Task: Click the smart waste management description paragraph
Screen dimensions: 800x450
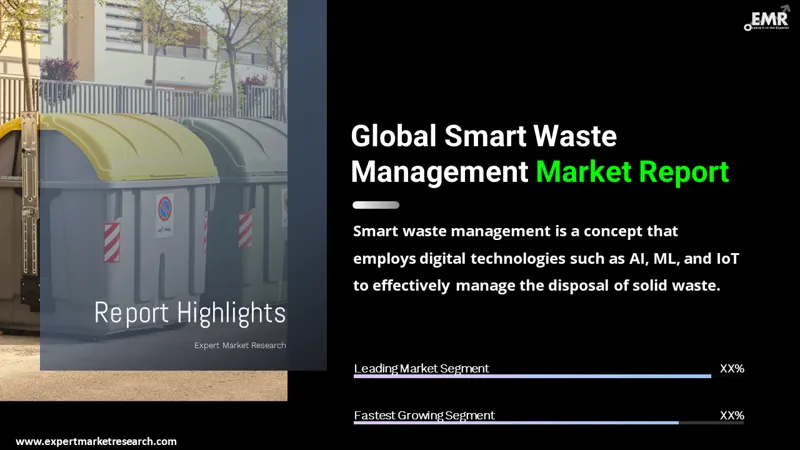Action: click(546, 258)
